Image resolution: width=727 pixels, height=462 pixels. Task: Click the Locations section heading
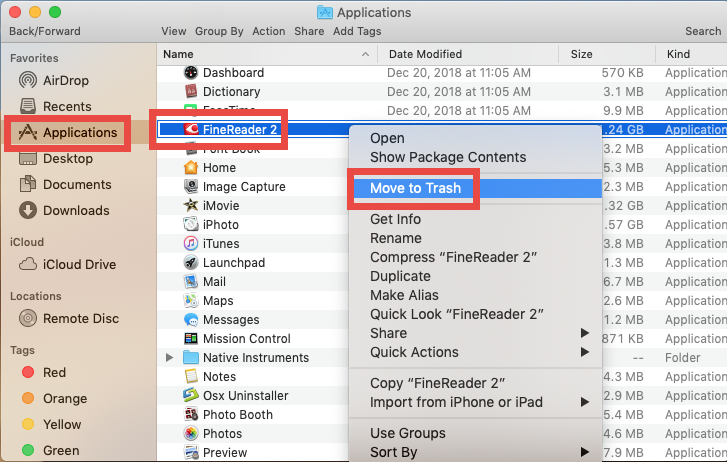tap(36, 296)
